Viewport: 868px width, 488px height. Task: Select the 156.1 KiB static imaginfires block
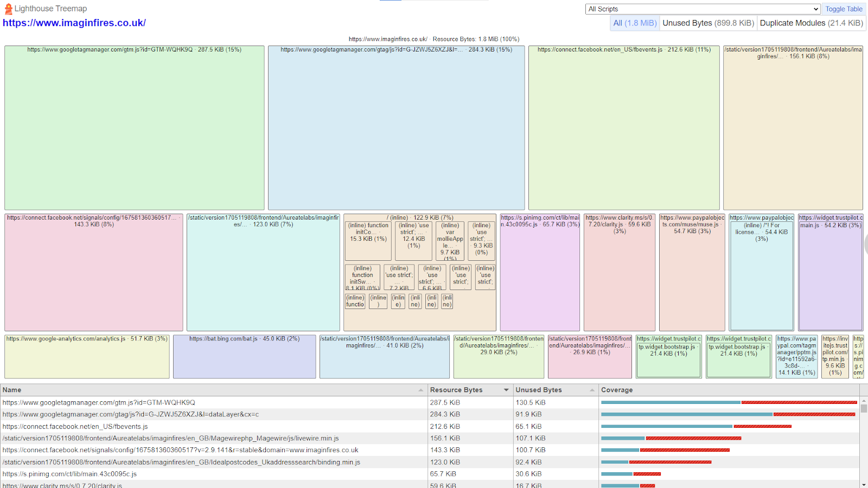(793, 128)
